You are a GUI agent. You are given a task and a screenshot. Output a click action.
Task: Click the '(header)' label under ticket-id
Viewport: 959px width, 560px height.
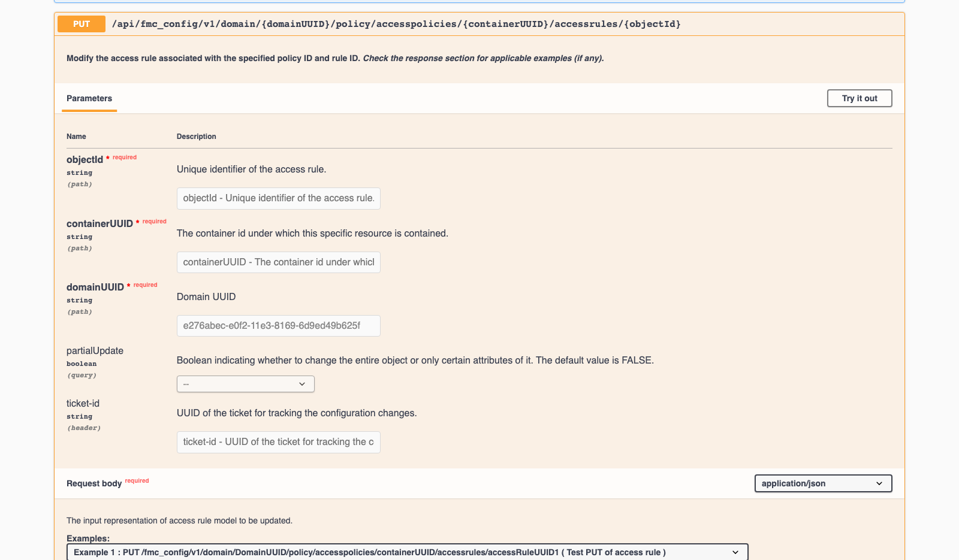point(84,428)
